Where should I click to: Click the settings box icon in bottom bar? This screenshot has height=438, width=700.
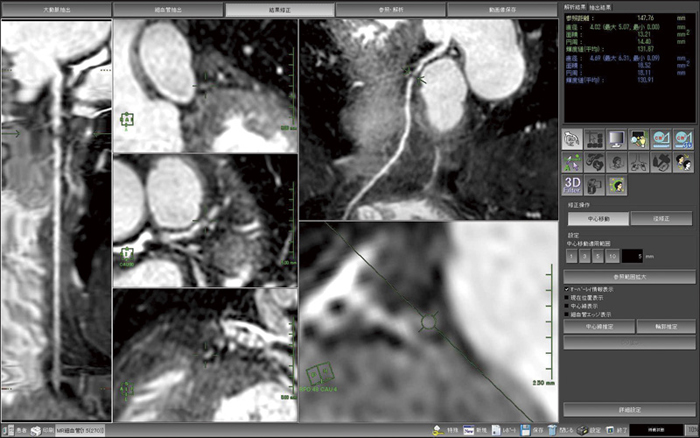pos(582,430)
